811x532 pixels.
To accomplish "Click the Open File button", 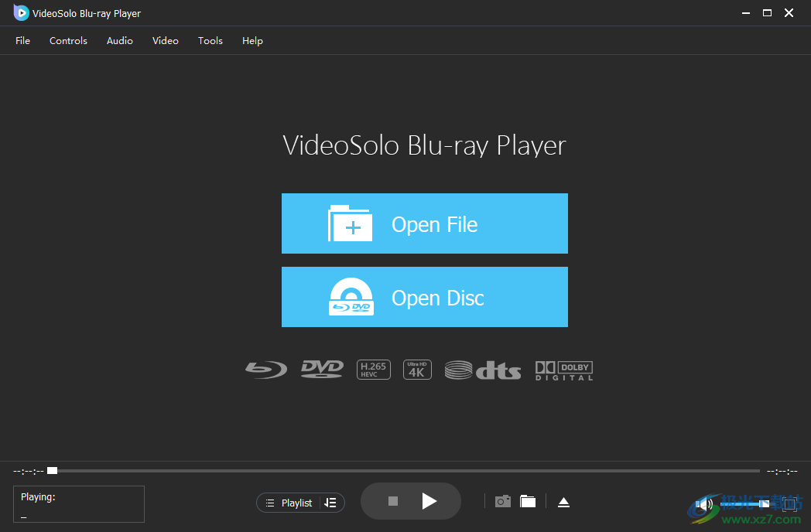I will [x=425, y=223].
